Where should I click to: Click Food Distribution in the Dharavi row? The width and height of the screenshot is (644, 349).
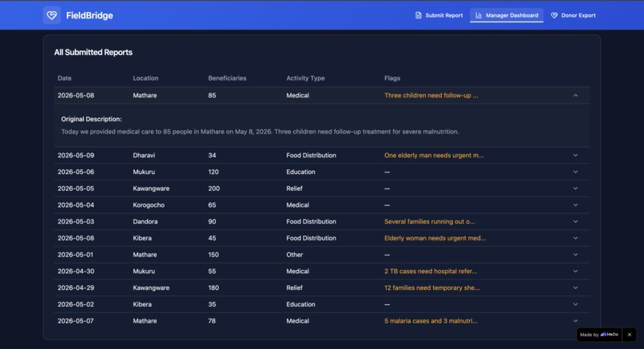point(312,155)
